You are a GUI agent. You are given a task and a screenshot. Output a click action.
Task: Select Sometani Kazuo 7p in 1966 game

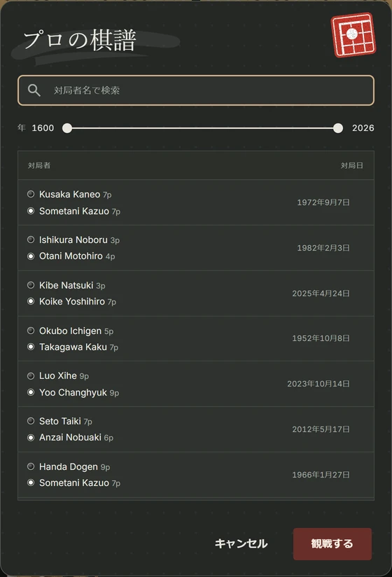[x=80, y=483]
